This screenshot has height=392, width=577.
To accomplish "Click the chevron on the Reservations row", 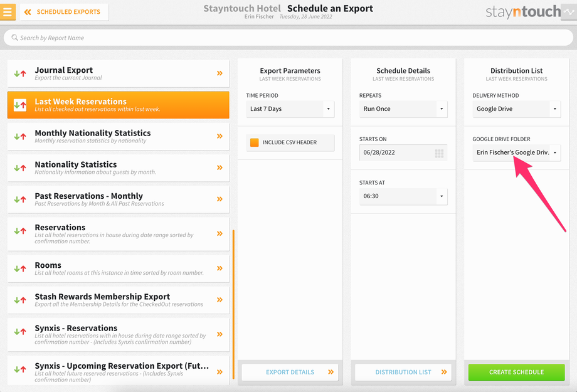I will (220, 233).
